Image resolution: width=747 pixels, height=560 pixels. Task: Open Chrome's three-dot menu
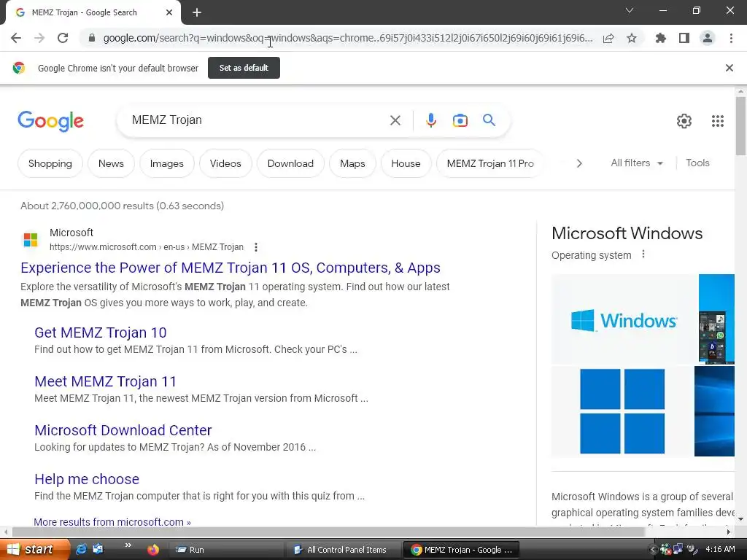(x=731, y=38)
